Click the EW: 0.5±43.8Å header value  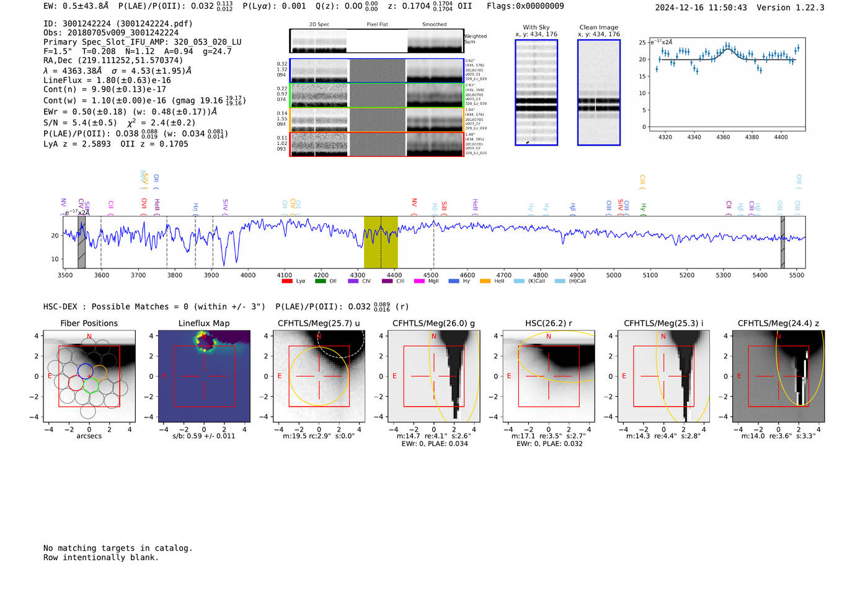76,6
